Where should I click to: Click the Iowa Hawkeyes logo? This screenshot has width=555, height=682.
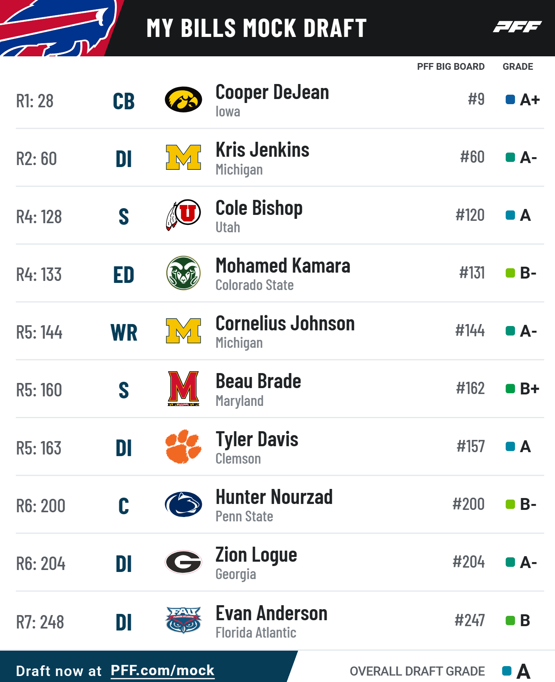(x=183, y=100)
